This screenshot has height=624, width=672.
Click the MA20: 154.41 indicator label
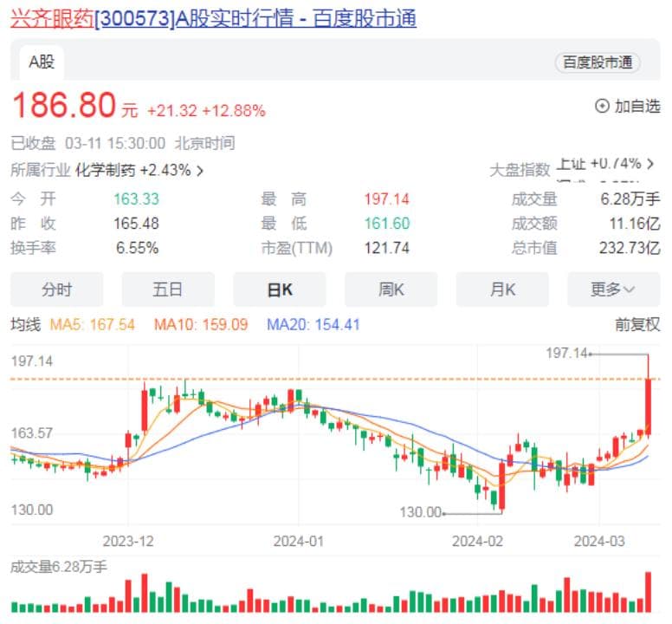[x=313, y=325]
